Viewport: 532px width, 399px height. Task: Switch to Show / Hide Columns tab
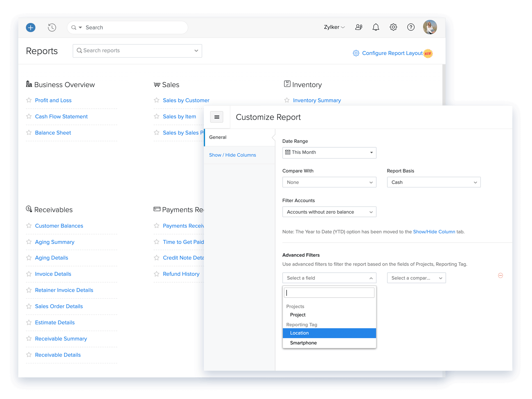point(232,155)
